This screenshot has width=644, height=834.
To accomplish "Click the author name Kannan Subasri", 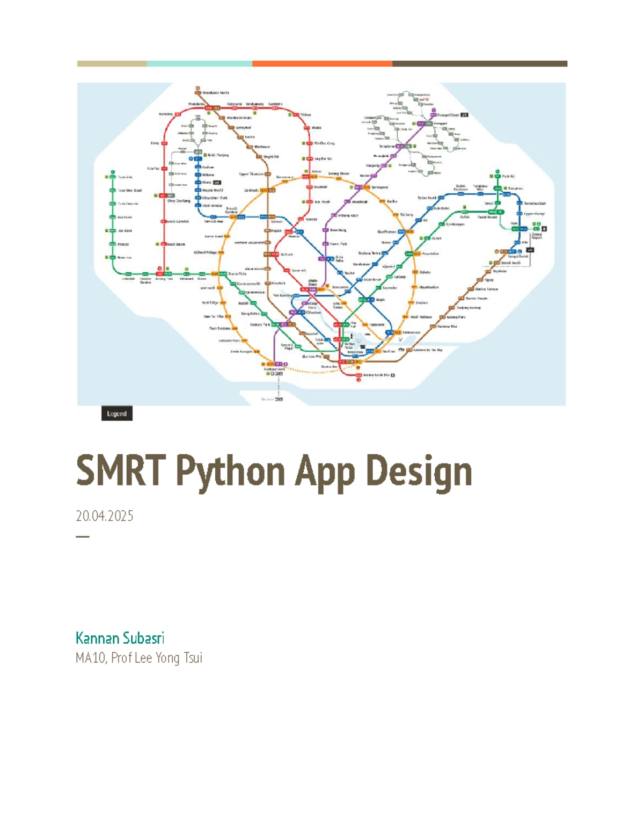I will [x=120, y=638].
